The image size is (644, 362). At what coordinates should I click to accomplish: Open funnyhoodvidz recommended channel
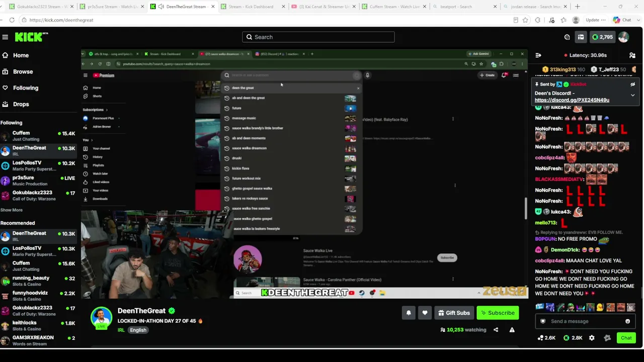(38, 296)
